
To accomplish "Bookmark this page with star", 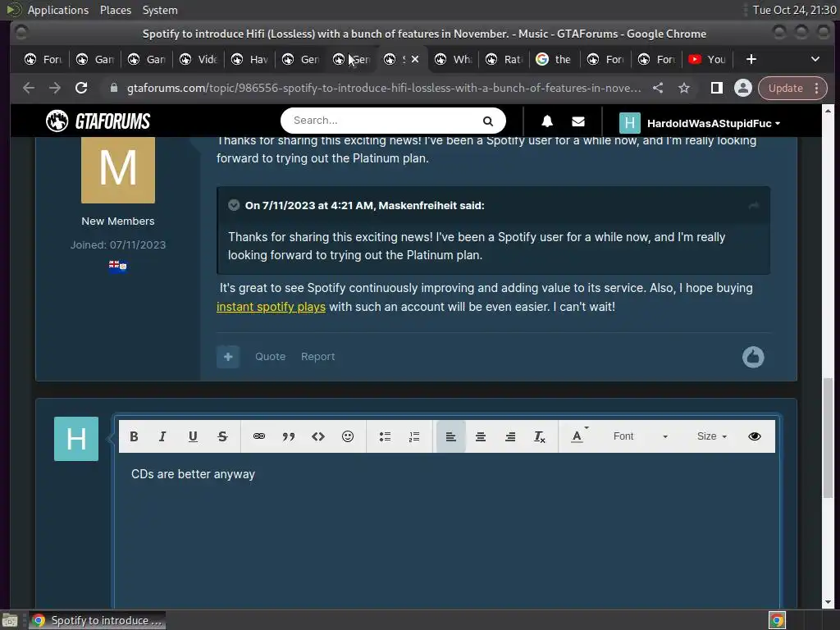I will 684,88.
